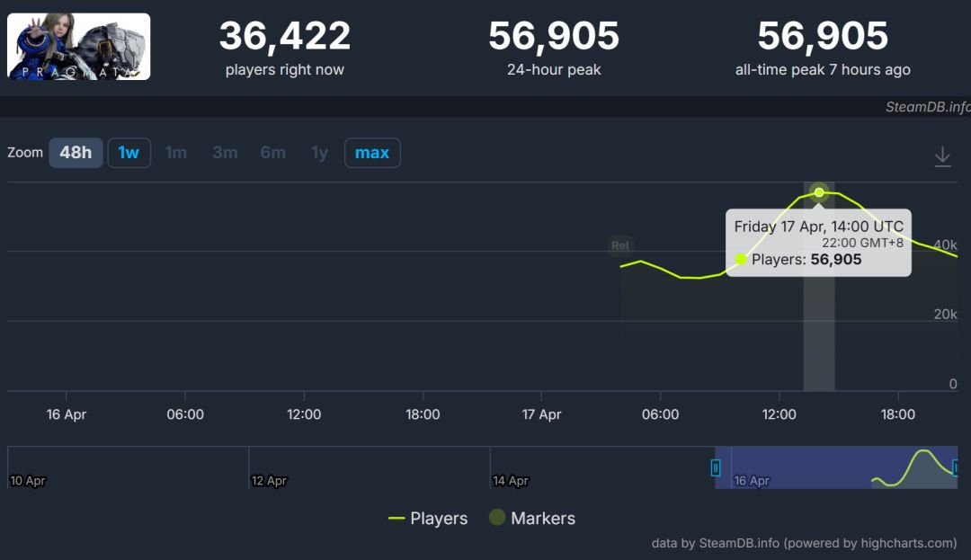Viewport: 971px width, 560px height.
Task: Click the 'Friday 17 Apr, 14:00 UTC' tooltip header
Action: (819, 227)
